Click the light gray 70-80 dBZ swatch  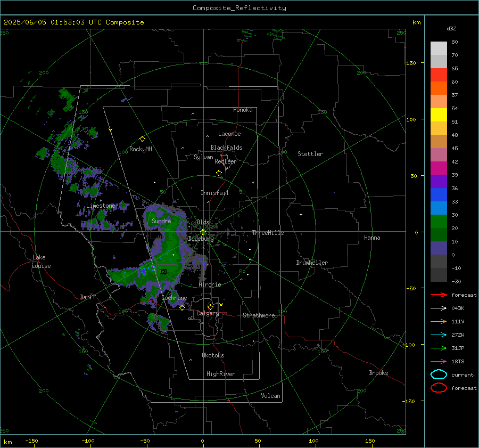439,48
